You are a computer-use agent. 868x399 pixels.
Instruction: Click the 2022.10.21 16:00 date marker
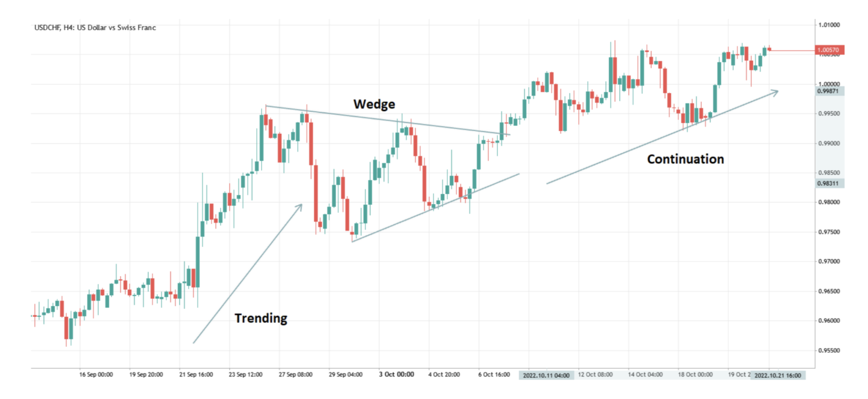coord(778,376)
